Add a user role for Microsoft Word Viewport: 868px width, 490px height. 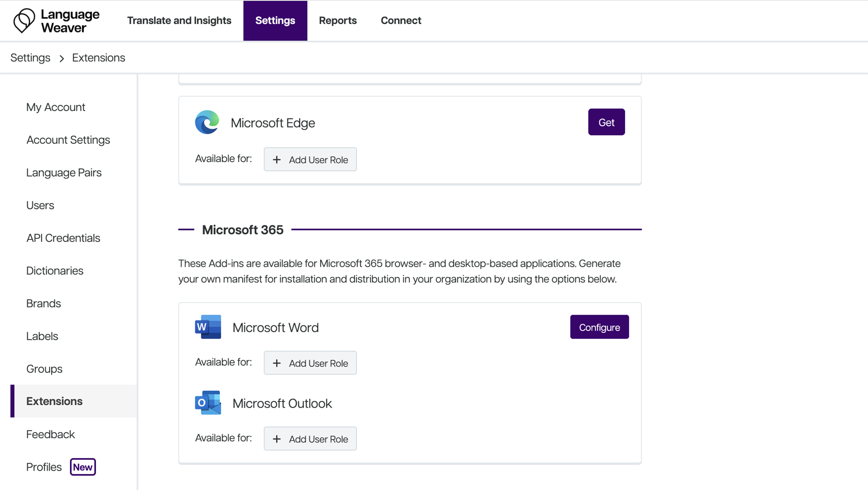coord(310,363)
